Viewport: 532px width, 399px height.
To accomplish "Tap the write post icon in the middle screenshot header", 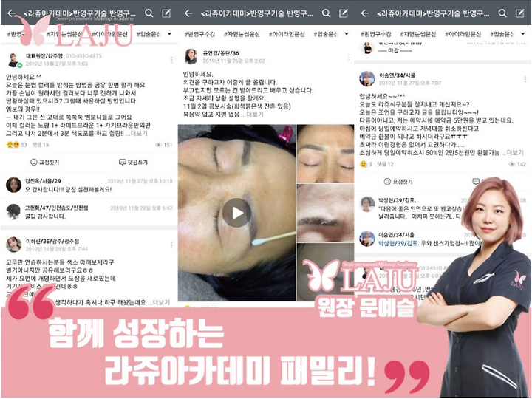I will tap(344, 13).
